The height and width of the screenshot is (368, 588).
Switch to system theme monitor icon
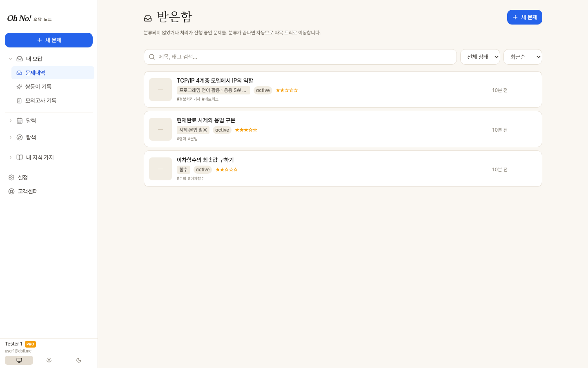[19, 360]
